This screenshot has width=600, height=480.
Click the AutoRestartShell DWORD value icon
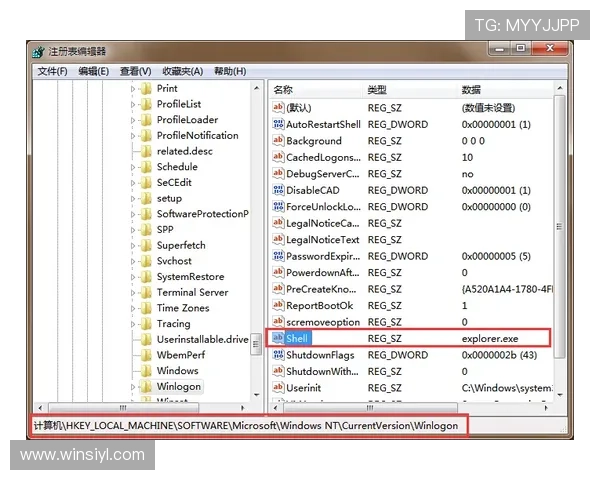(x=278, y=125)
